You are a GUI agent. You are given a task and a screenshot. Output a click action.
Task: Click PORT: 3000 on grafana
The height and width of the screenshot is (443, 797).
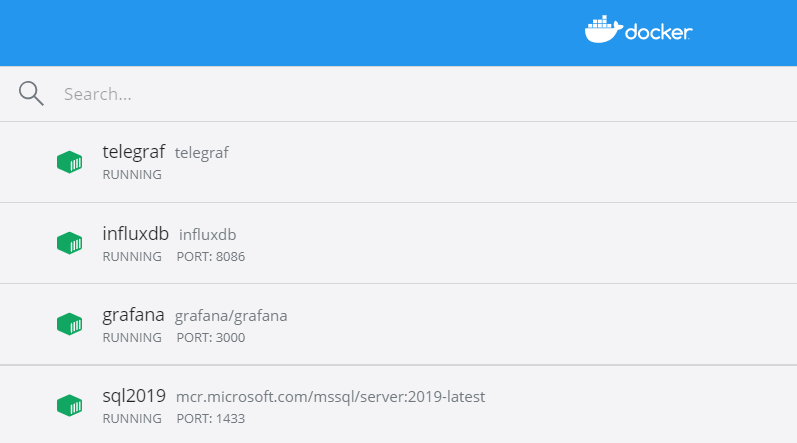tap(210, 337)
